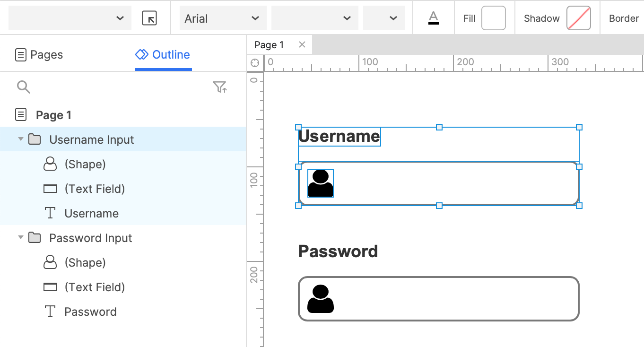
Task: Click the filter icon in the Outline panel
Action: (219, 87)
